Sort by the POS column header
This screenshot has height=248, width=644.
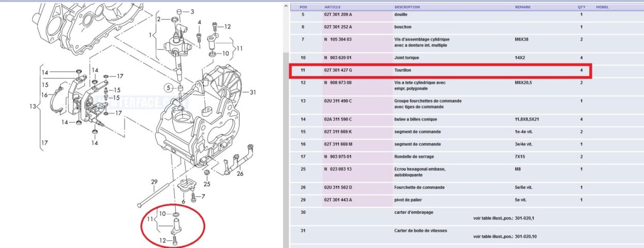(304, 7)
